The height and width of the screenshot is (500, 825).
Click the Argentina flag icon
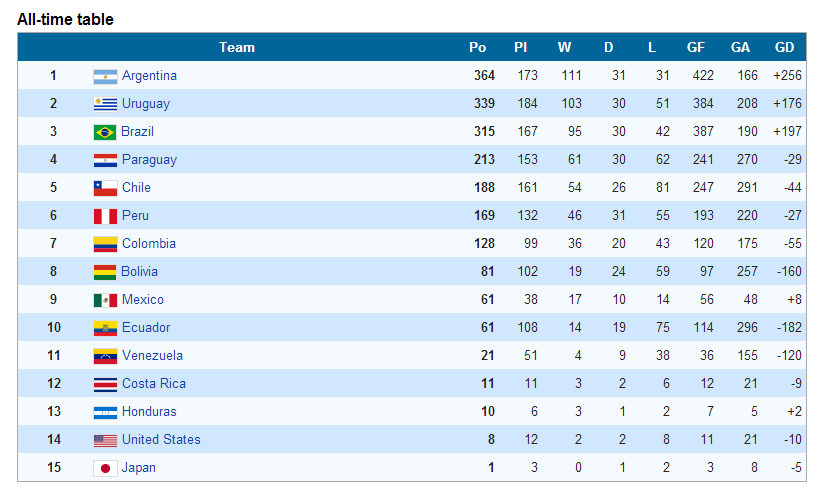105,77
